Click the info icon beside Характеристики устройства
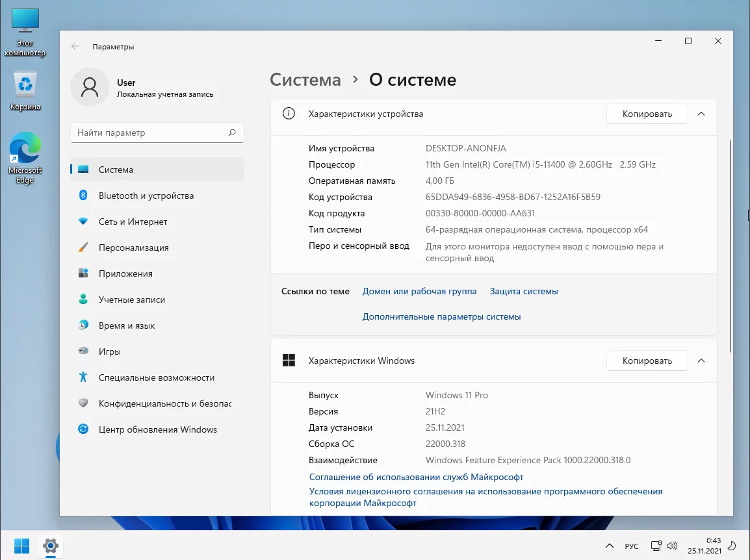The height and width of the screenshot is (560, 750). coord(289,113)
